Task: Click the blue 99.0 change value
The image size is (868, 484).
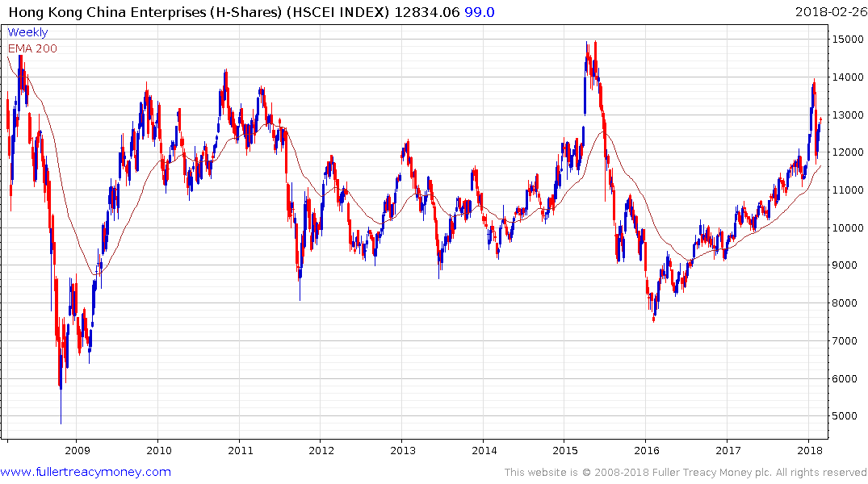Action: (480, 12)
